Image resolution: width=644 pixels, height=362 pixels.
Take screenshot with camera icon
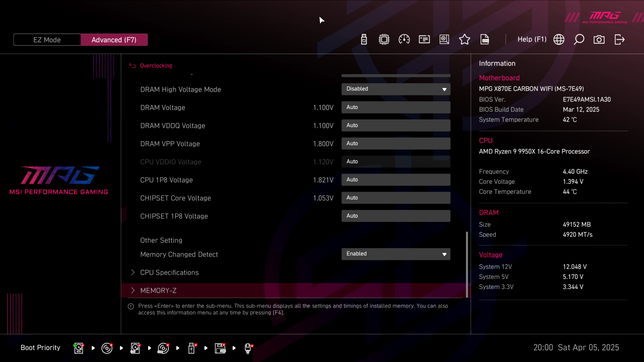599,40
